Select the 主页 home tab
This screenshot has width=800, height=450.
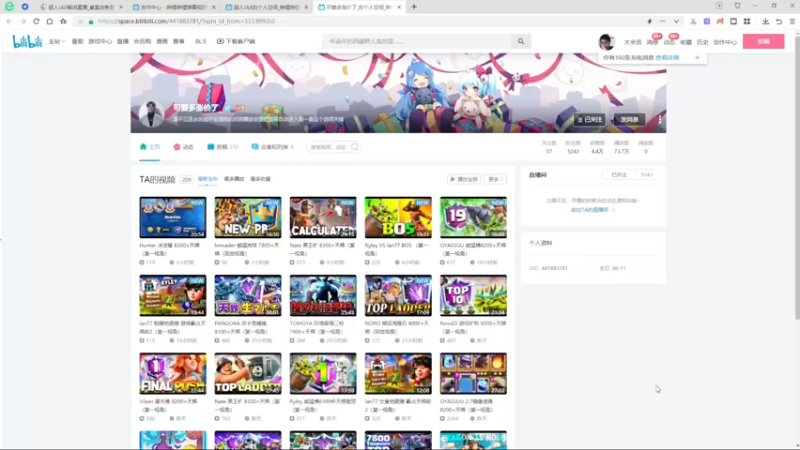150,147
